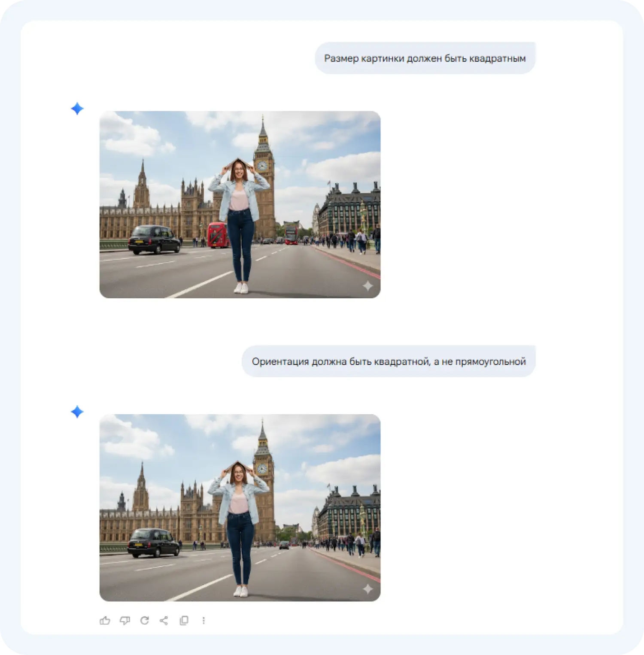This screenshot has height=655, width=644.
Task: Click the message "Размер картинки должен быть квадратным"
Action: (x=425, y=58)
